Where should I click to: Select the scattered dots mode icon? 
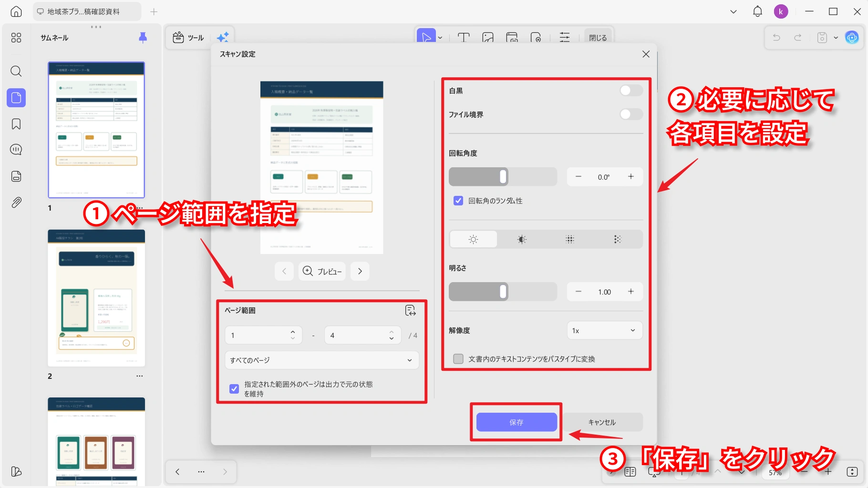pyautogui.click(x=618, y=239)
